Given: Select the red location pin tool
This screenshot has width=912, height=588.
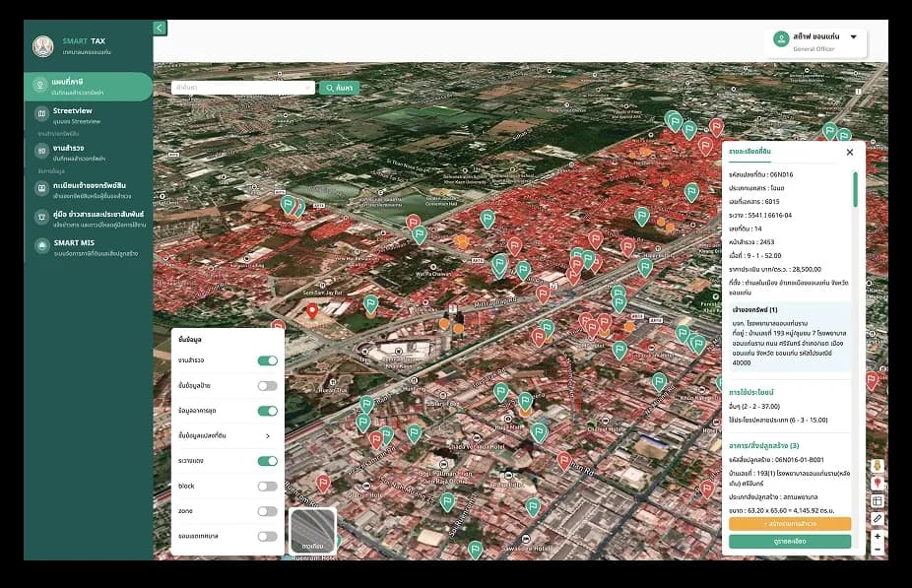Looking at the screenshot, I should 878,484.
